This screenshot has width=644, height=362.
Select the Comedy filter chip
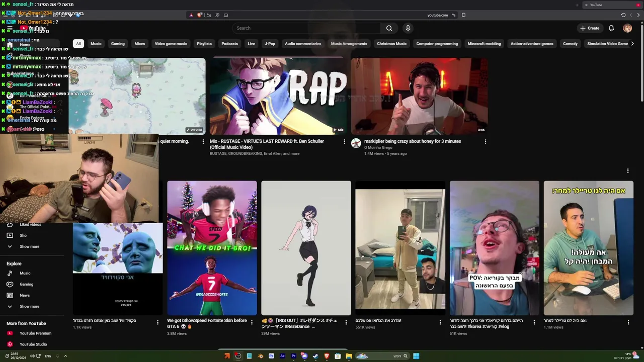click(x=570, y=44)
